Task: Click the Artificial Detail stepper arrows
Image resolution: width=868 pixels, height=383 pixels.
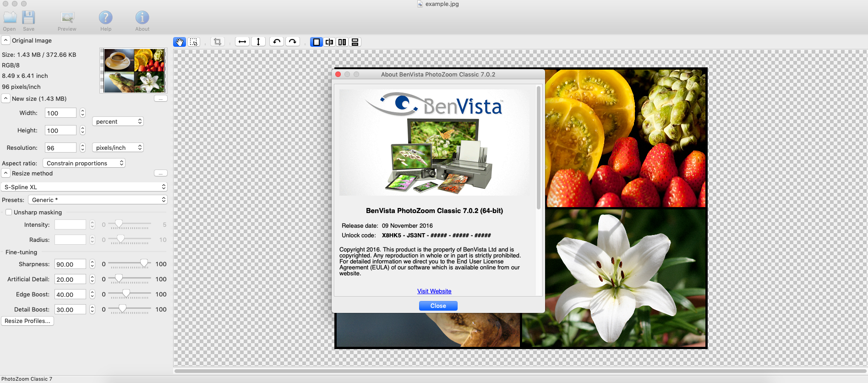Action: [x=92, y=279]
